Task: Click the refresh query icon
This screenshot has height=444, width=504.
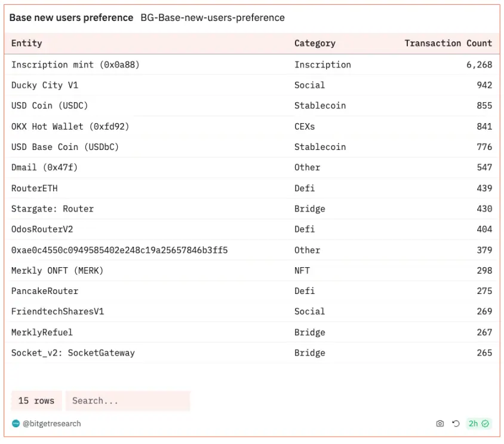Action: (x=456, y=424)
